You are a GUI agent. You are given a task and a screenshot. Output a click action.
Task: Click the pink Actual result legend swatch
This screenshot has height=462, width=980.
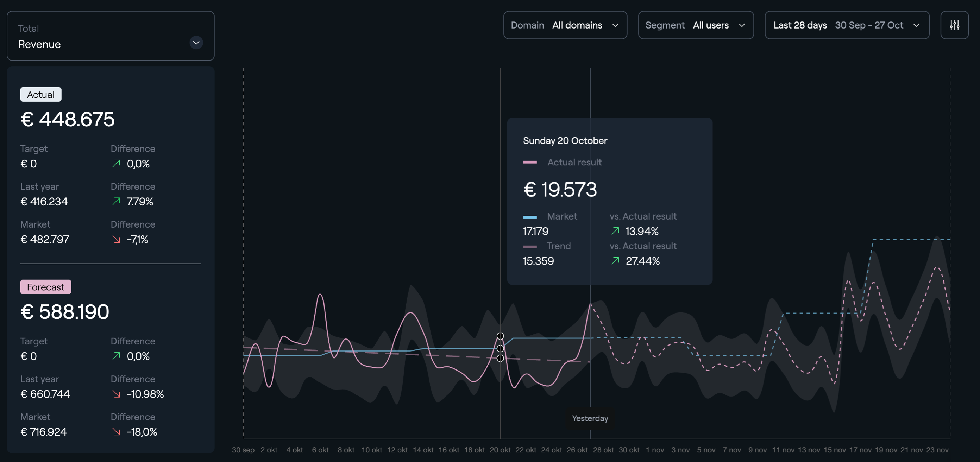(x=530, y=162)
